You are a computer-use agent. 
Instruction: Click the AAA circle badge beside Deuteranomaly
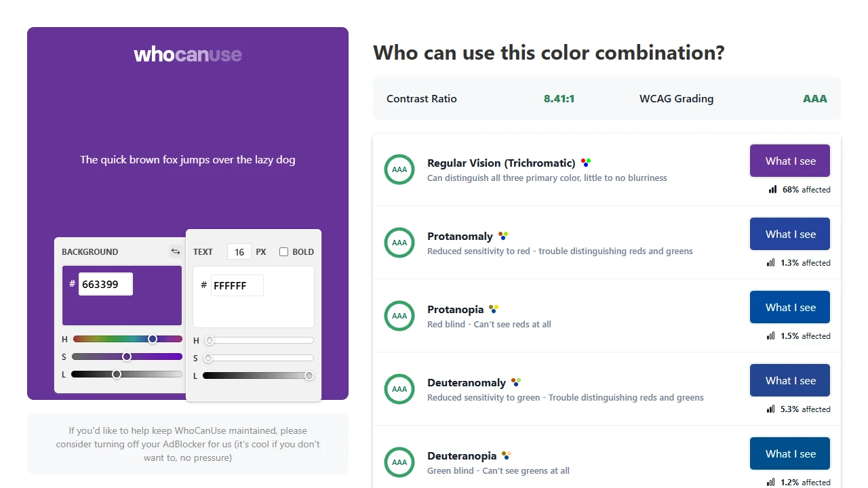point(399,389)
